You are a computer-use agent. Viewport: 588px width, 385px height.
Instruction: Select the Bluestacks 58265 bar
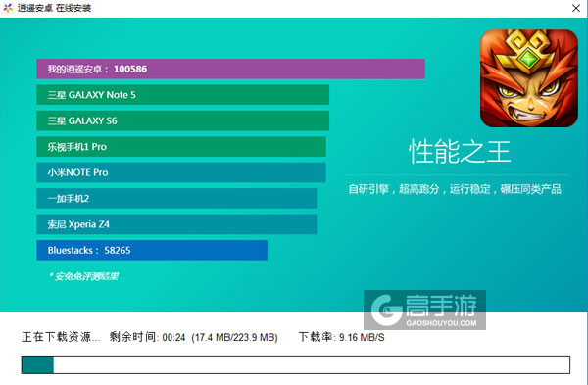(152, 250)
